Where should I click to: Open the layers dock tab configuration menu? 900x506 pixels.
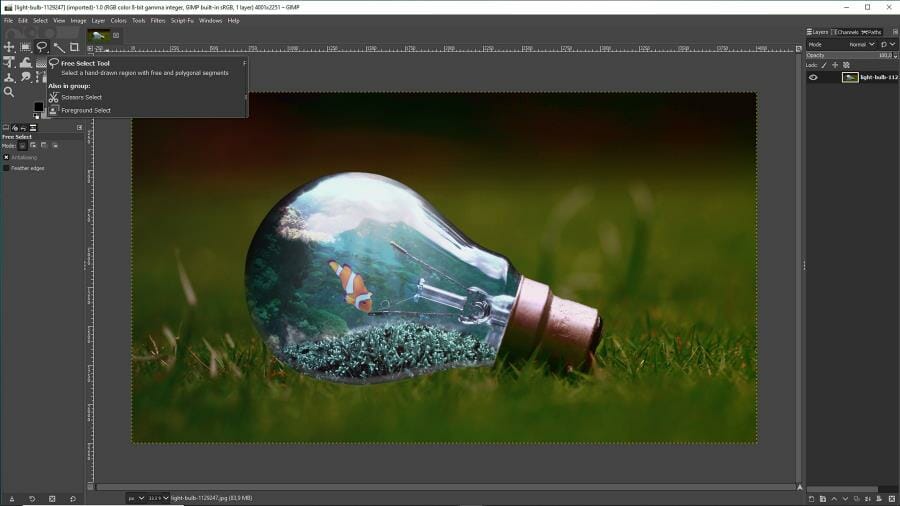tap(895, 32)
